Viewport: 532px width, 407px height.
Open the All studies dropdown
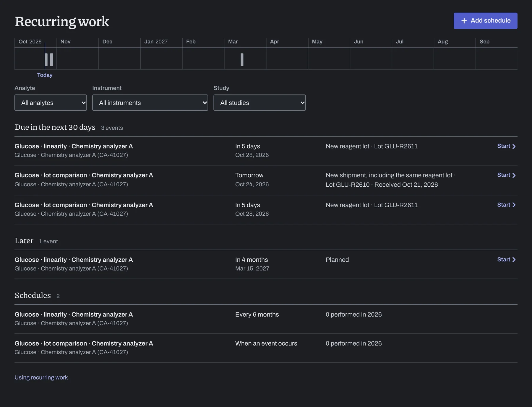tap(259, 103)
